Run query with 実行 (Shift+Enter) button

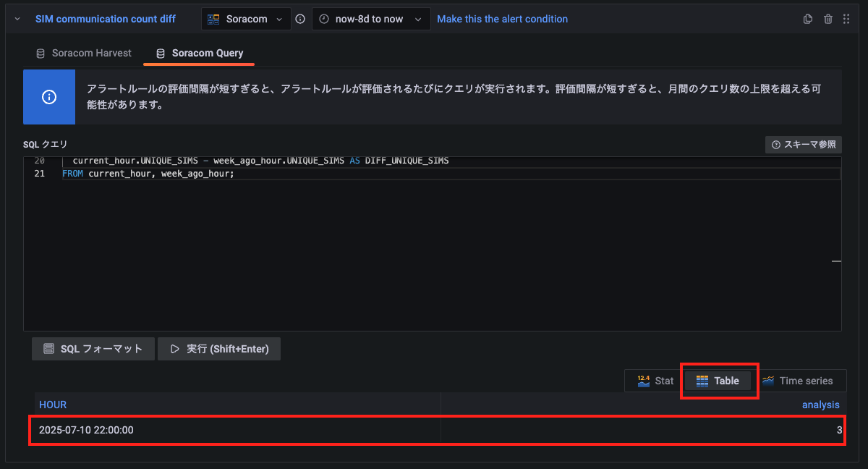pos(219,349)
